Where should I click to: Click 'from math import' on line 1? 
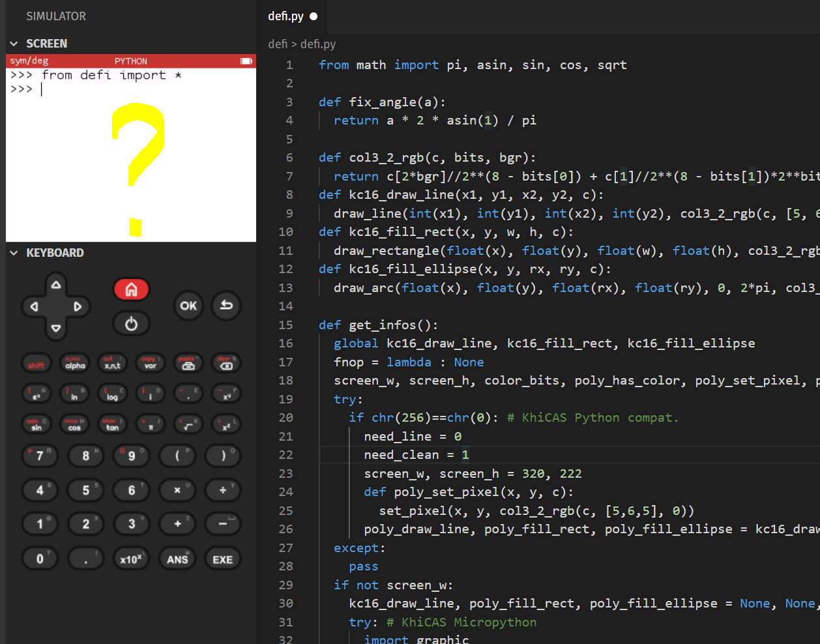click(x=379, y=65)
